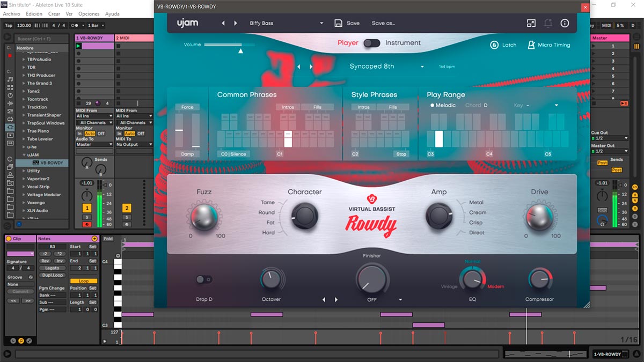Open the 1 Bar quantization dropdown
Viewport: 644px width, 362px height.
click(96, 25)
